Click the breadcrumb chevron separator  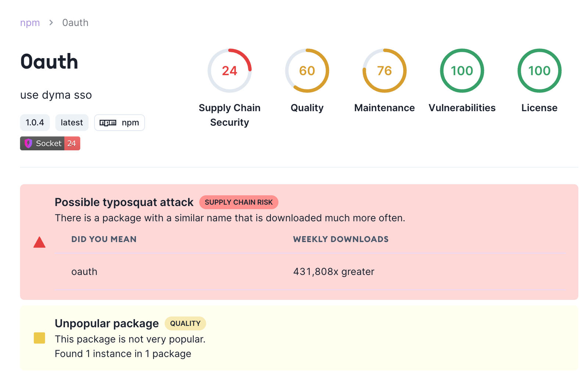pyautogui.click(x=51, y=23)
